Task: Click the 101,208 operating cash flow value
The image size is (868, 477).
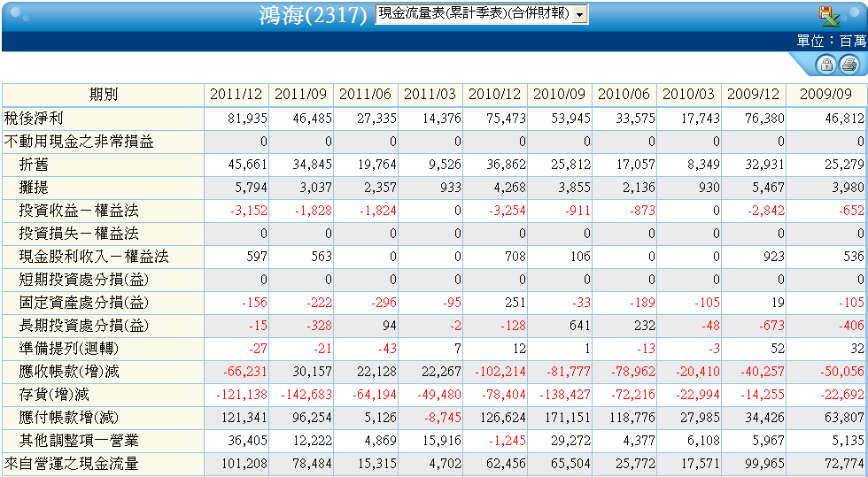Action: [x=244, y=464]
